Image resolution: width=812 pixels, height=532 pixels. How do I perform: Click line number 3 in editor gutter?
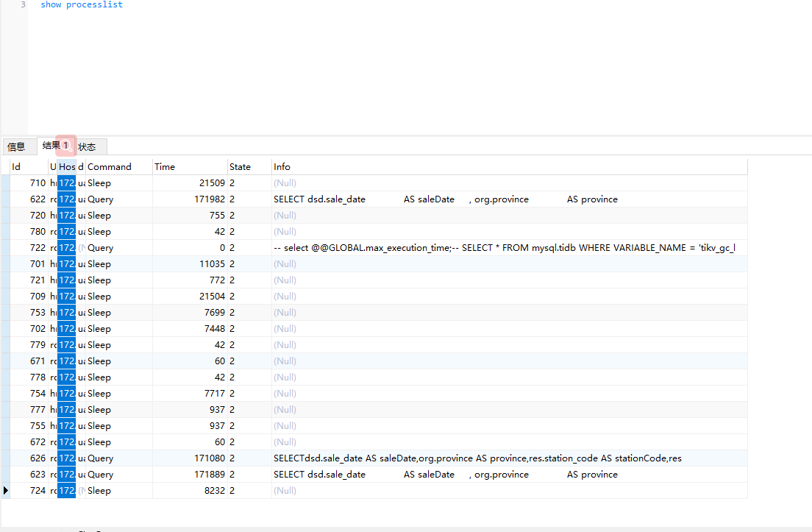[23, 5]
